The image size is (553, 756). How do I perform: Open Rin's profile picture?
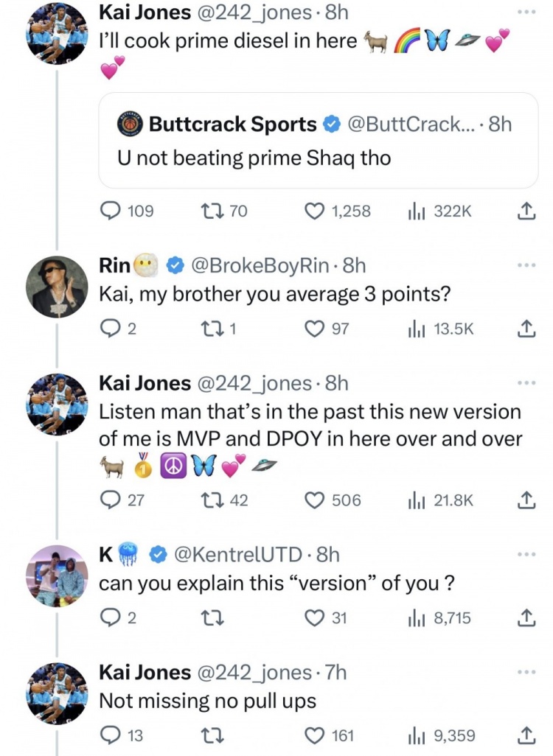click(x=57, y=287)
